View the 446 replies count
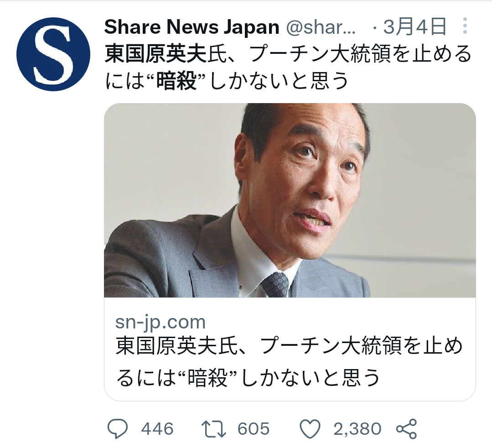 tap(157, 429)
